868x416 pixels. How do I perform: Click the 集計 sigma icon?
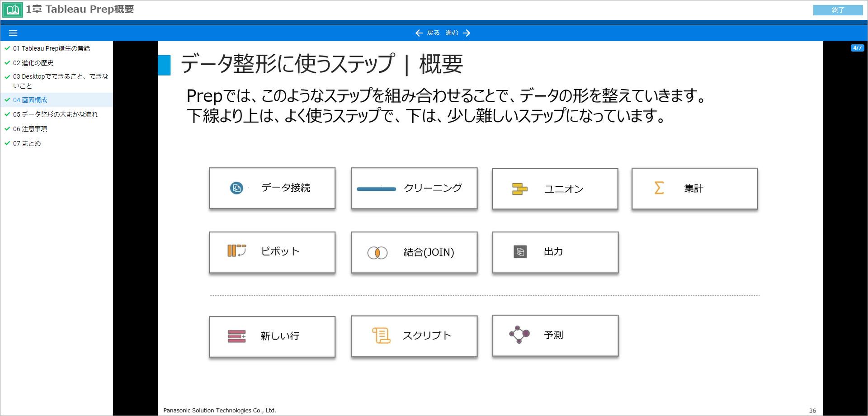click(x=658, y=188)
